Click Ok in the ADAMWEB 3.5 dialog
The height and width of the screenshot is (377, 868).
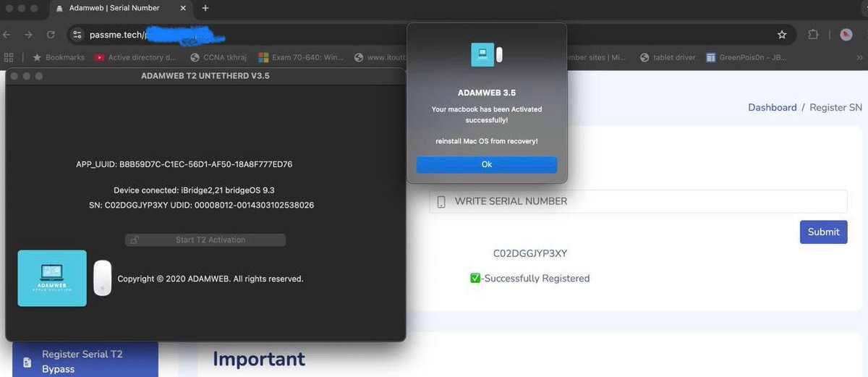click(x=486, y=164)
